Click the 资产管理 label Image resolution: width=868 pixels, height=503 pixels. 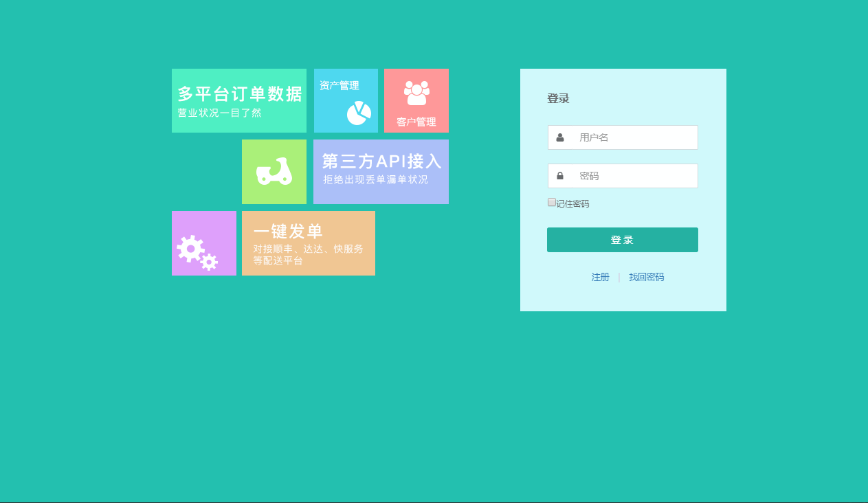340,85
